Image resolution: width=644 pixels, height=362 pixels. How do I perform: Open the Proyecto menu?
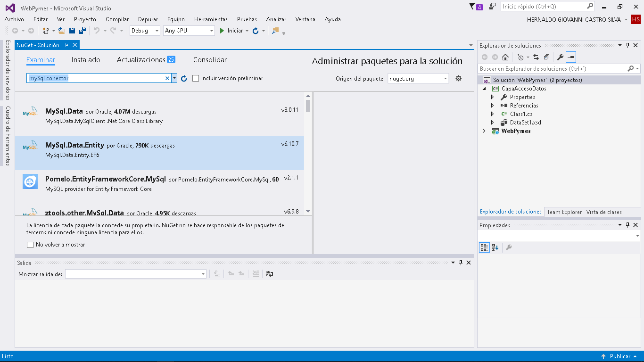click(x=85, y=19)
